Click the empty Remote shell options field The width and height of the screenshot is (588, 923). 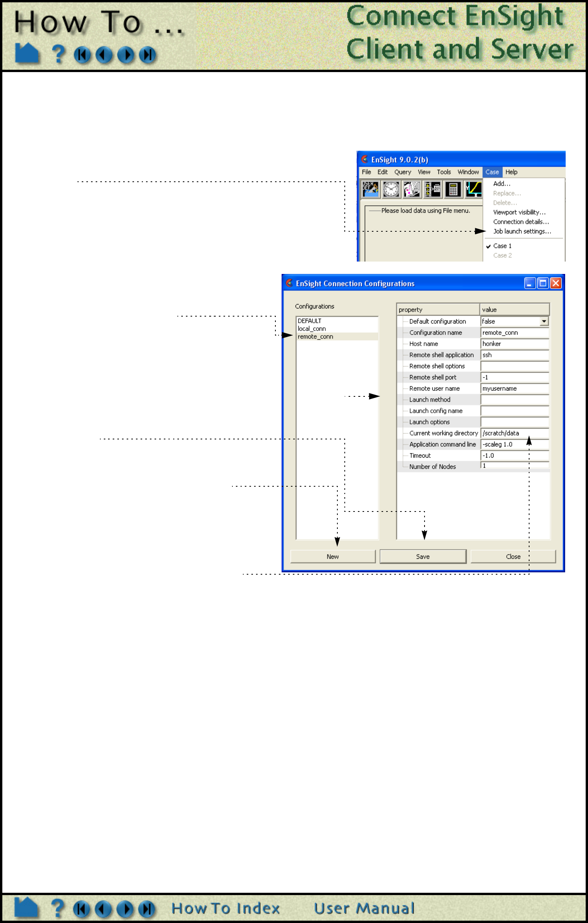pos(515,366)
